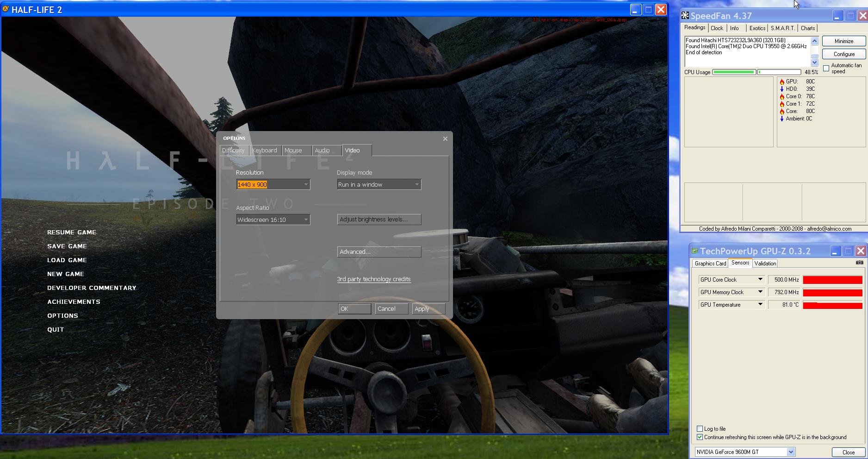This screenshot has width=868, height=459.
Task: Click New Game in the menu
Action: pyautogui.click(x=66, y=274)
